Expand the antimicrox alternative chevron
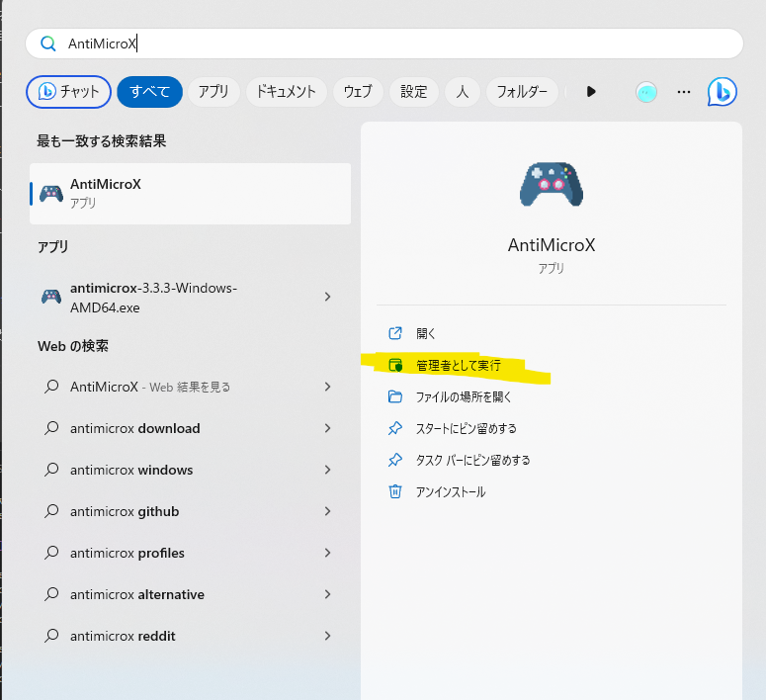This screenshot has width=766, height=700. [x=327, y=594]
